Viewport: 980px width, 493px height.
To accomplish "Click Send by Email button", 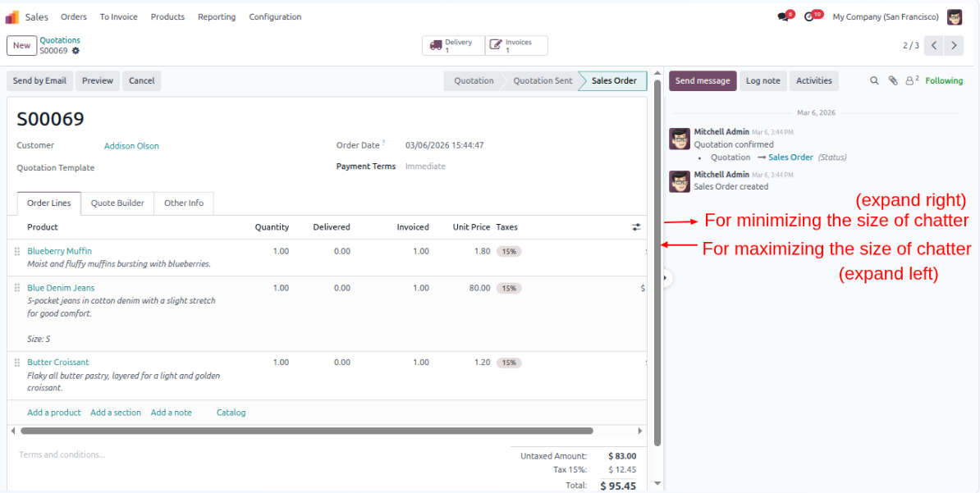I will coord(40,80).
